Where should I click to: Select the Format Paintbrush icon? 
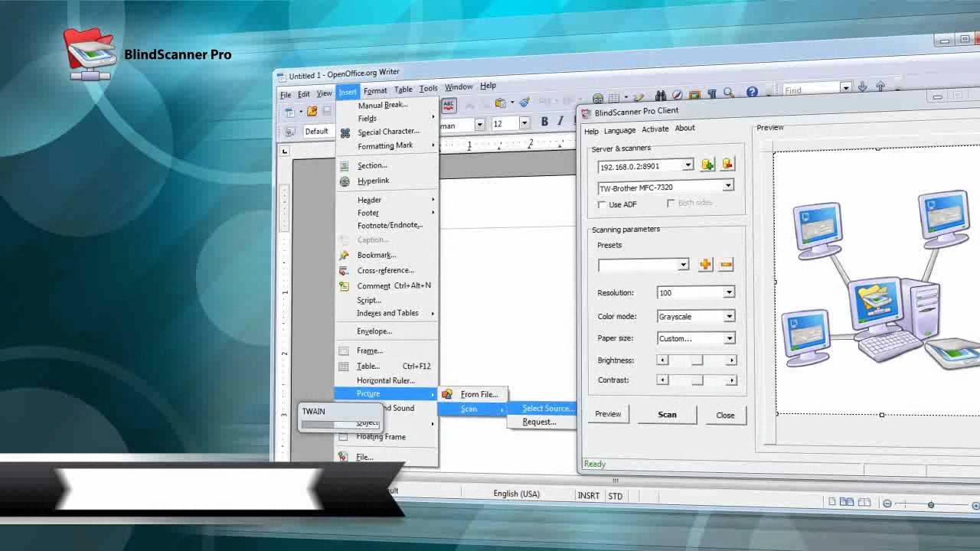coord(524,102)
